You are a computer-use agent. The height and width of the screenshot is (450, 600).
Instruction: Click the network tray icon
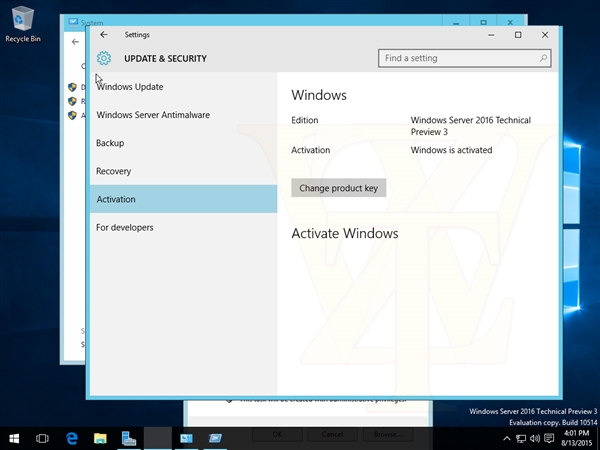point(520,439)
